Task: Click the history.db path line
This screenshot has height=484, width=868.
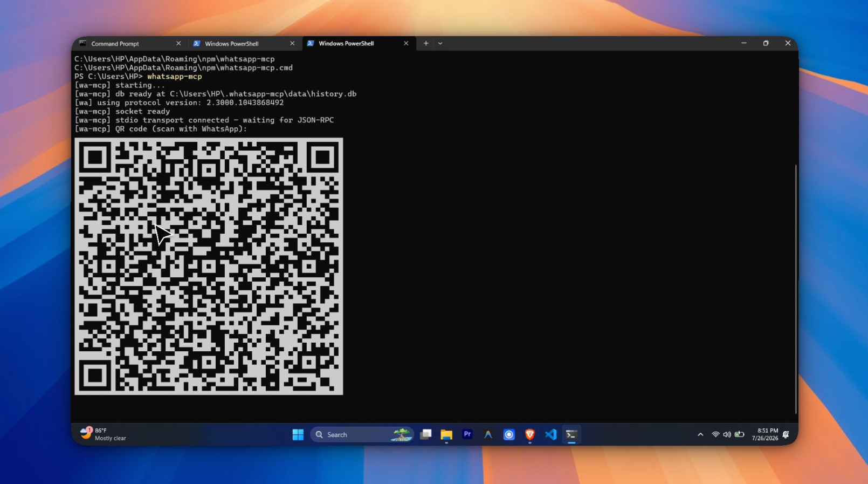Action: [216, 94]
